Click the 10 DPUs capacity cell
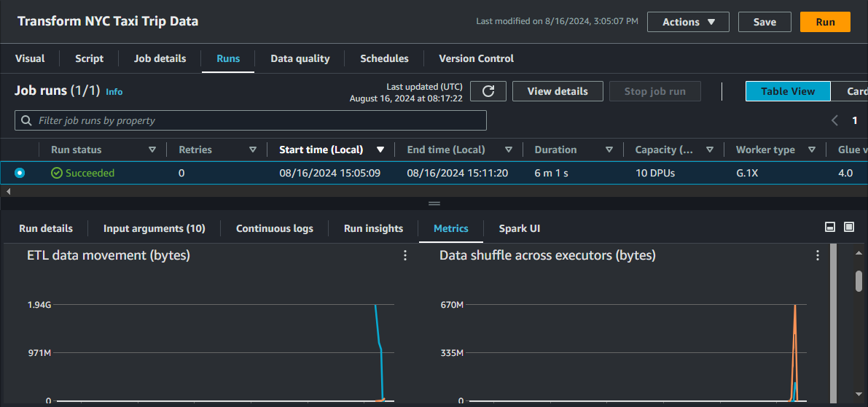The width and height of the screenshot is (868, 407). pyautogui.click(x=655, y=174)
